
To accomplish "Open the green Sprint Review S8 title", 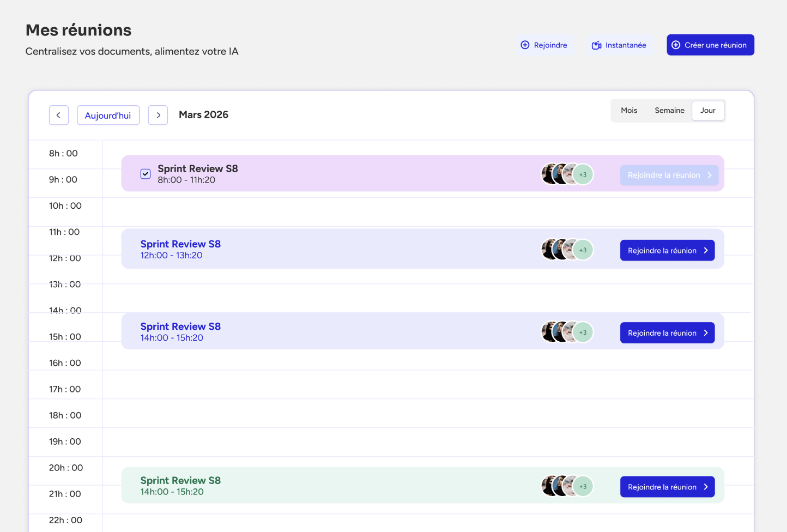I will click(180, 480).
